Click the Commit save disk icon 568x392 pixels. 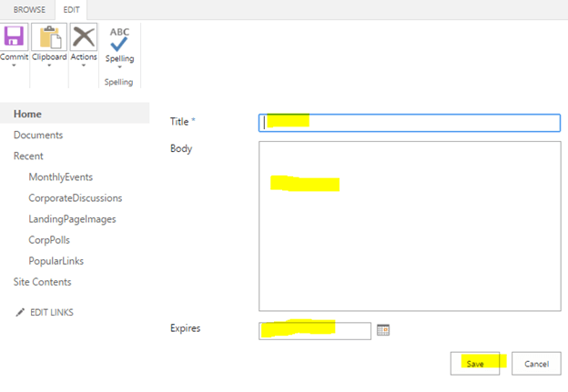tap(14, 37)
